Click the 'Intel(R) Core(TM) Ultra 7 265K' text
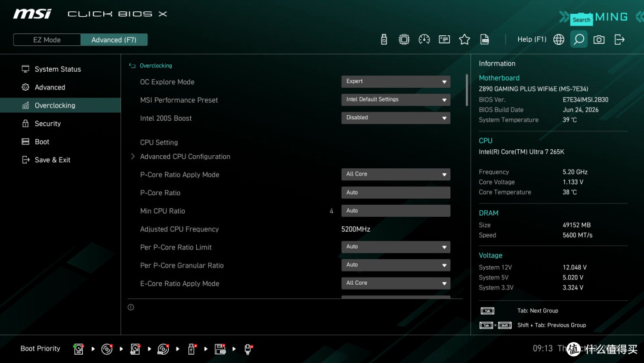This screenshot has width=644, height=363. point(521,152)
